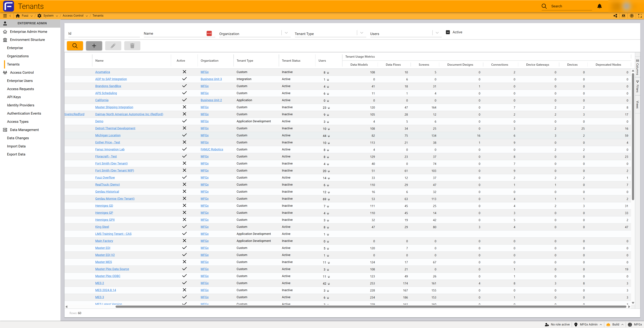Expand users list for the MES 2 row

[x=329, y=284]
